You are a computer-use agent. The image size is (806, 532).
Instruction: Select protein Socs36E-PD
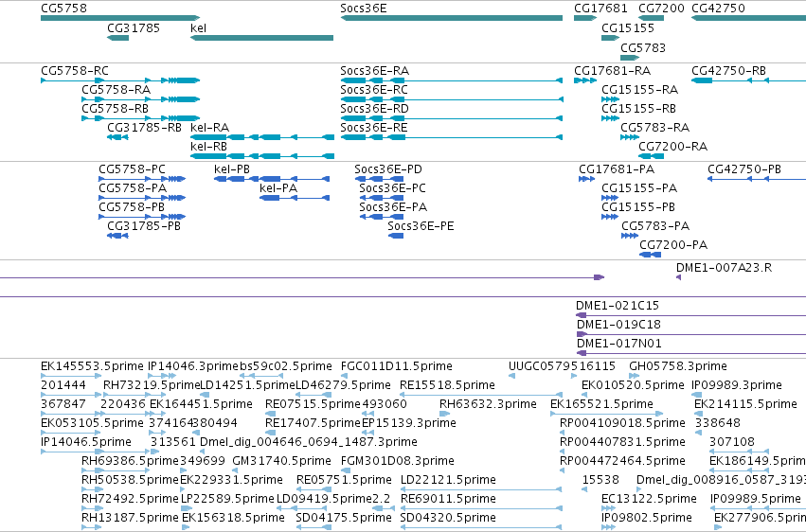(379, 179)
